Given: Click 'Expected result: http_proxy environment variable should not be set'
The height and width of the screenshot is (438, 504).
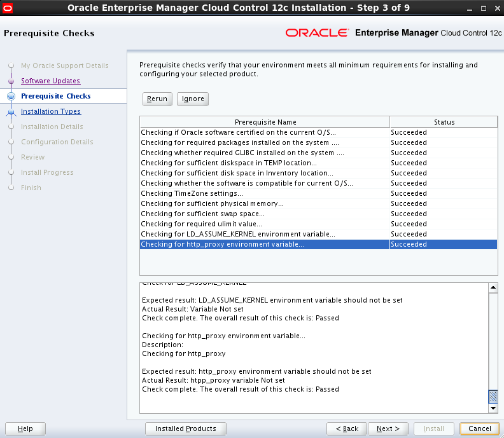Looking at the screenshot, I should coord(256,371).
